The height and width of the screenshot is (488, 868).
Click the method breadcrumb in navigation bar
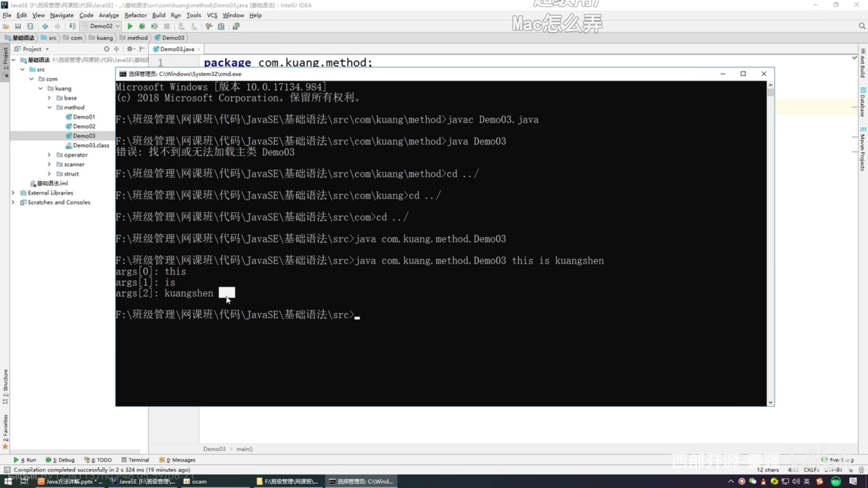click(134, 38)
